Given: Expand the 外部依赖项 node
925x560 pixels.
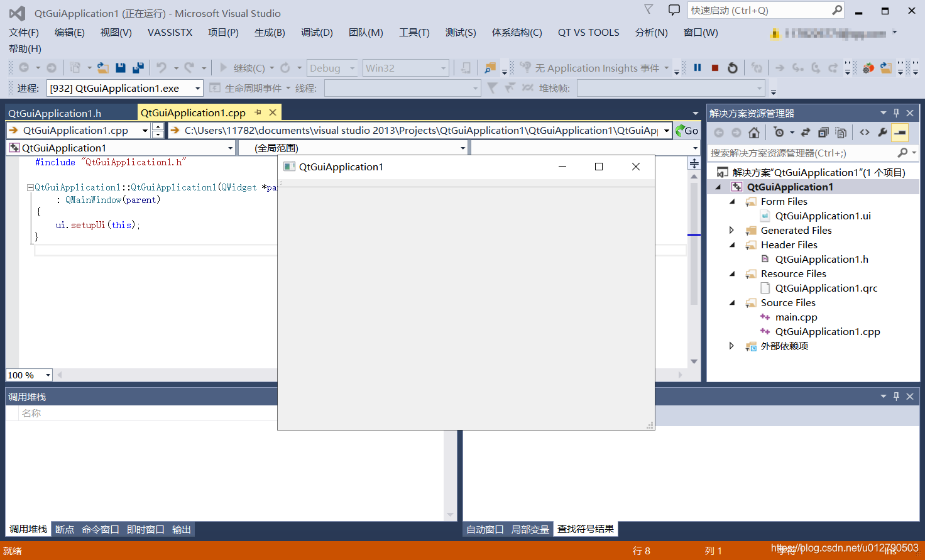Looking at the screenshot, I should [731, 346].
